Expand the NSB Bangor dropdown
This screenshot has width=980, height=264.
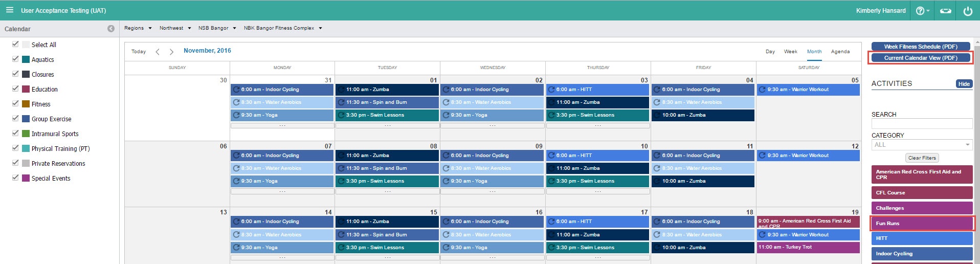217,28
